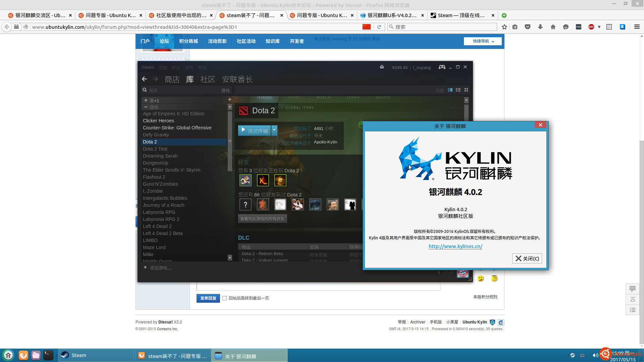This screenshot has width=644, height=362.
Task: Open the 积分商城 forum menu item
Action: click(188, 41)
